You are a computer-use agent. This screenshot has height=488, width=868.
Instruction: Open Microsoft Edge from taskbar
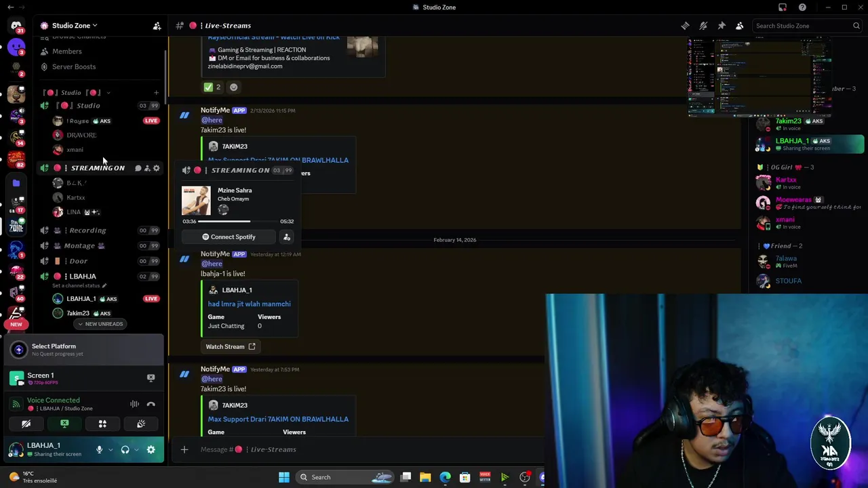(x=445, y=477)
